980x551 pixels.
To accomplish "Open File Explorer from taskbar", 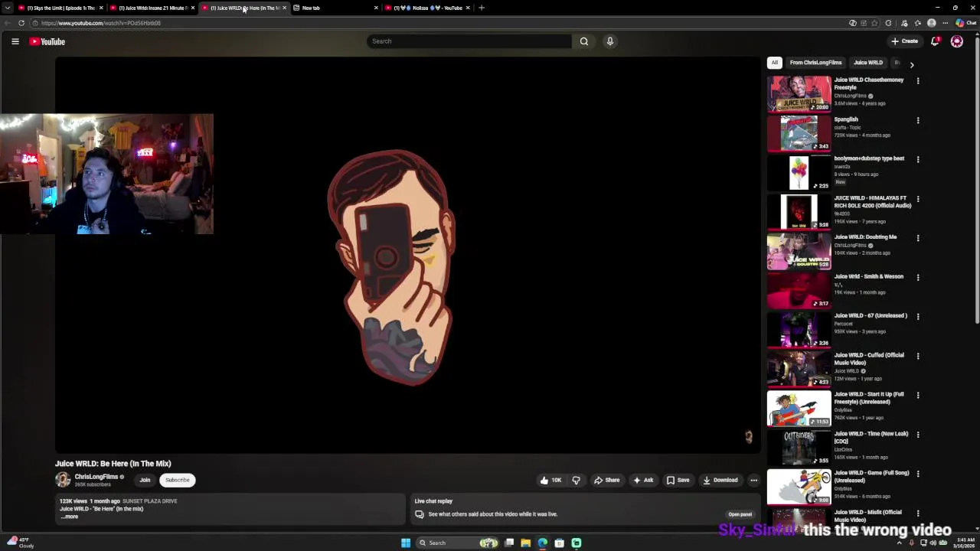I will click(x=526, y=543).
